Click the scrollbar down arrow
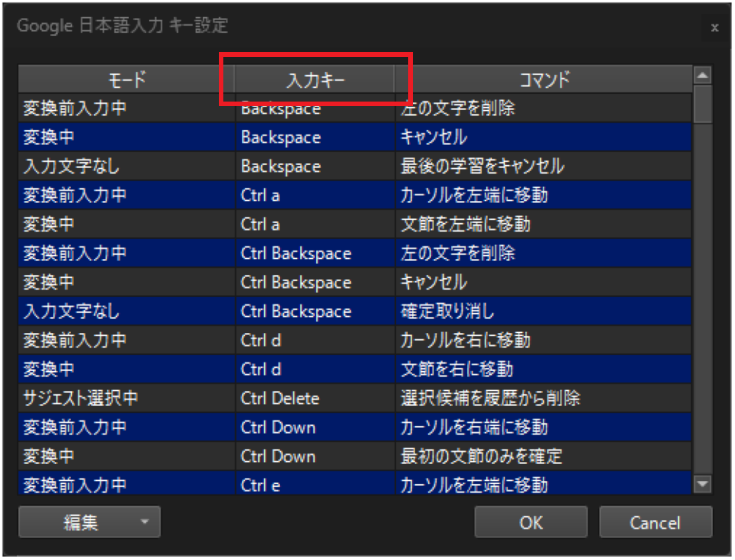 point(703,484)
